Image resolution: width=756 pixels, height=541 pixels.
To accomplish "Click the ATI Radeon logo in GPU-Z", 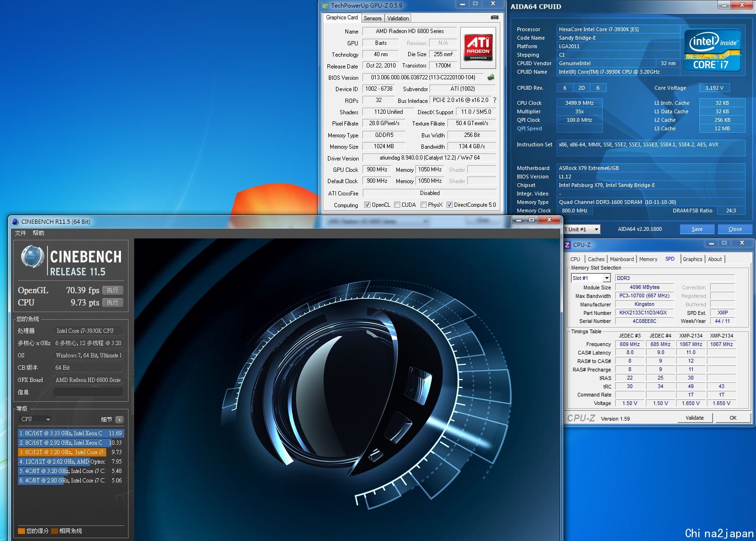I will [478, 47].
